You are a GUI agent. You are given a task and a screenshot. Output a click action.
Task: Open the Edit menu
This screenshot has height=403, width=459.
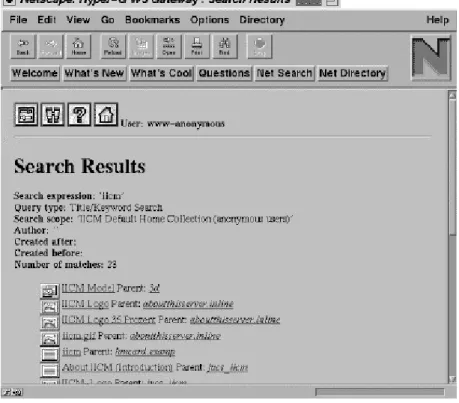47,20
